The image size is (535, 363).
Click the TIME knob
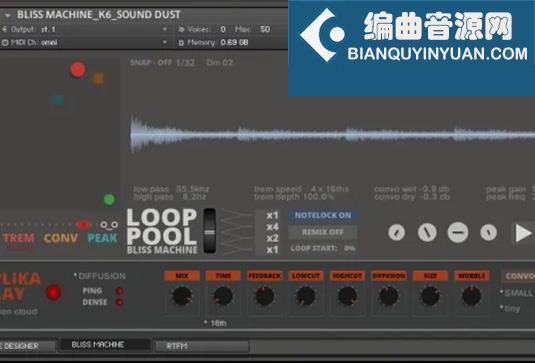223,296
